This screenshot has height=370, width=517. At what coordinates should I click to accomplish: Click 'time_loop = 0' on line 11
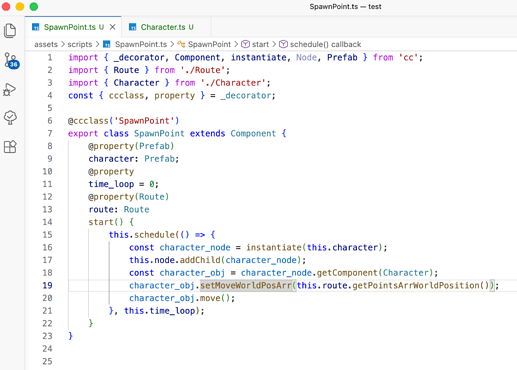tap(121, 184)
